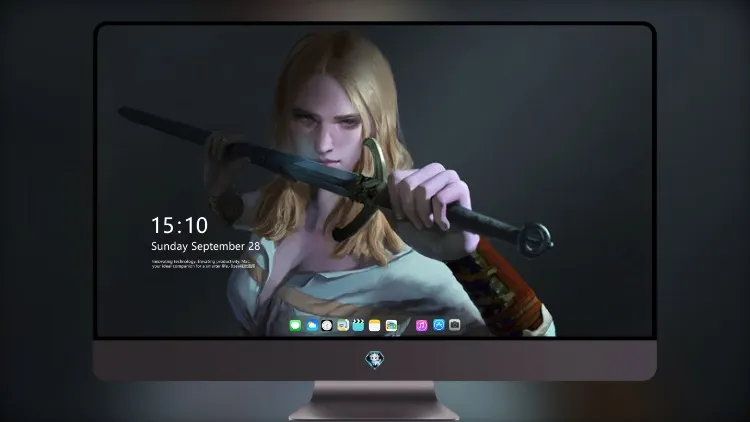Open the Weather app in dock

[x=311, y=326]
